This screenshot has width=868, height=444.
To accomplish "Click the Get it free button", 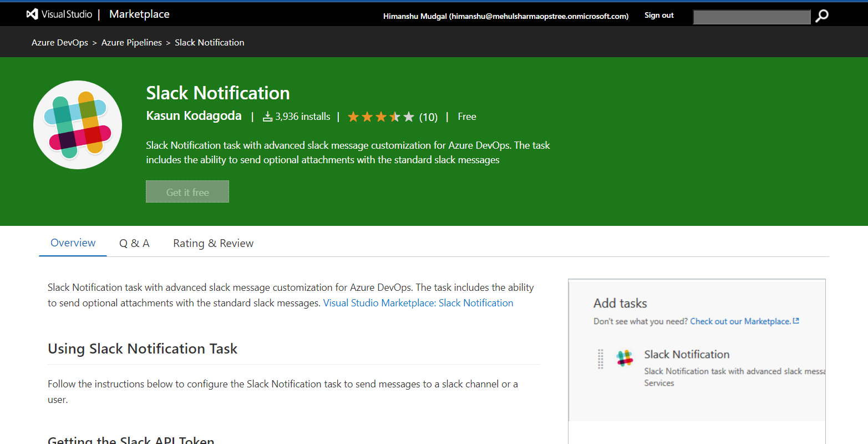I will pyautogui.click(x=187, y=191).
